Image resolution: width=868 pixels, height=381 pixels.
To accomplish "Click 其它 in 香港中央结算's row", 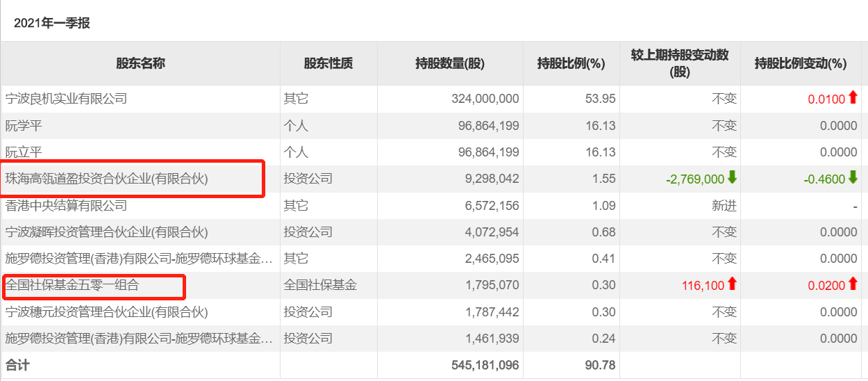I will point(296,206).
